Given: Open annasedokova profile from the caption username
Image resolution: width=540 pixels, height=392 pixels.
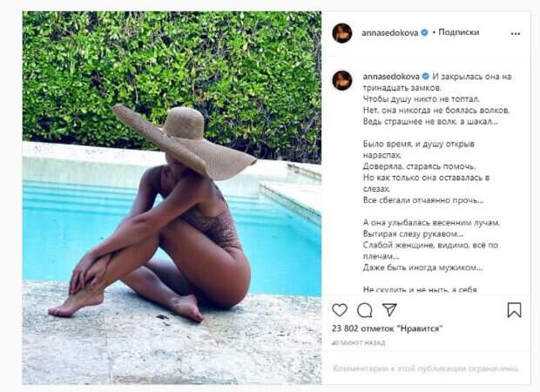Looking at the screenshot, I should pyautogui.click(x=391, y=77).
